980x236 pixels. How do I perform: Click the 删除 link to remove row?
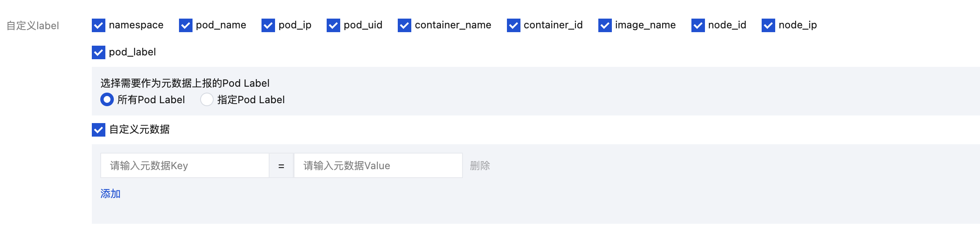480,165
